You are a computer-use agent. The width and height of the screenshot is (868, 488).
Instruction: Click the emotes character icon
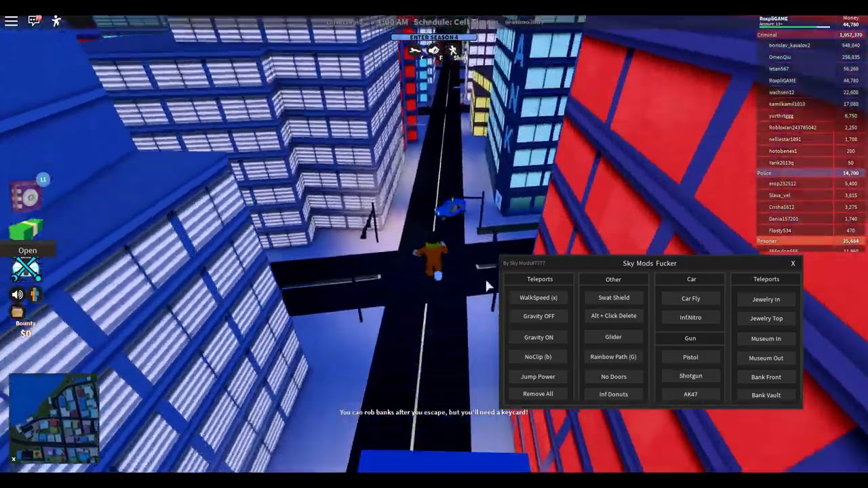[x=56, y=21]
